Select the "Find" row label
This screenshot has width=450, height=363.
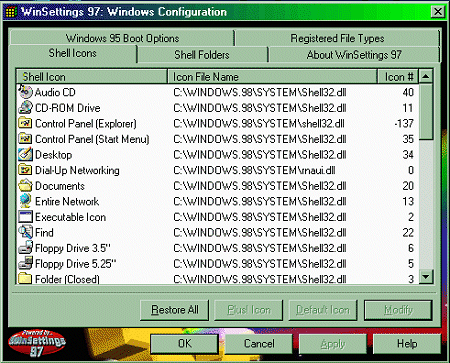(x=44, y=233)
